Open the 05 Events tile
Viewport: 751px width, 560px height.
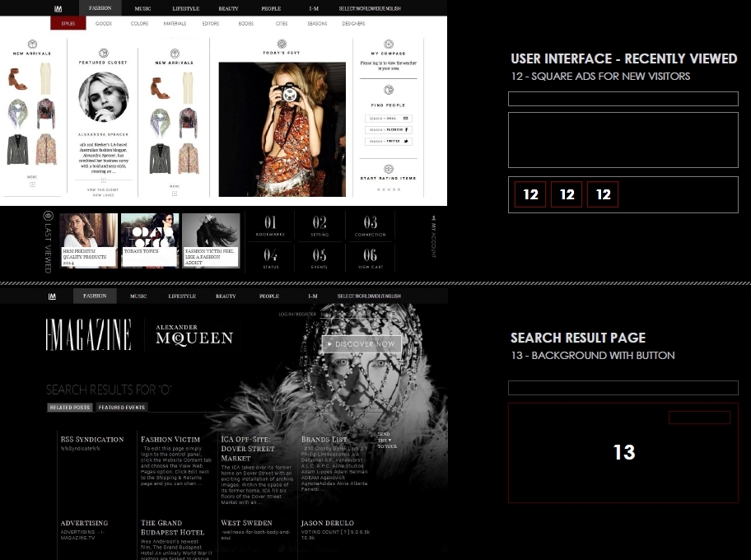(320, 258)
